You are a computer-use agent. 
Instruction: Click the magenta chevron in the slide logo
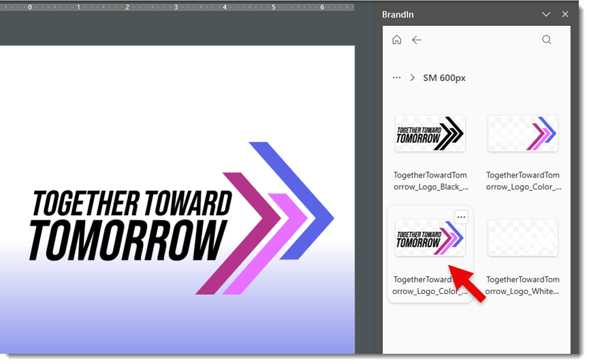238,231
